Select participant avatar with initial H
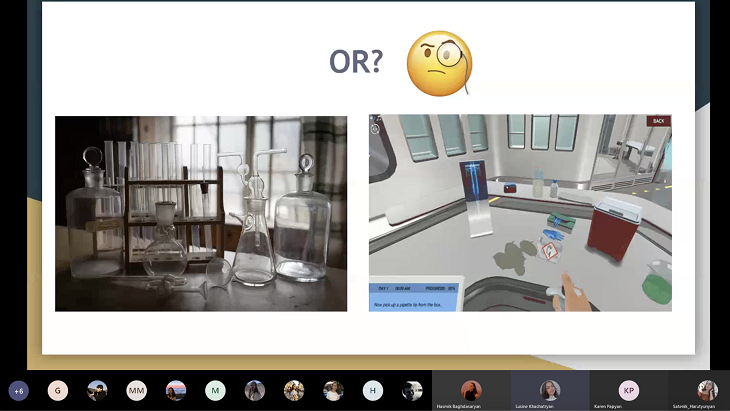Screen dimensions: 730x411 [x=372, y=391]
